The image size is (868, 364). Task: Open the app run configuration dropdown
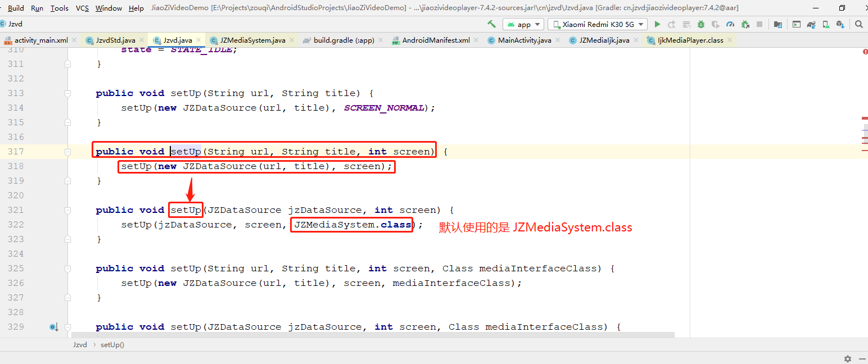[523, 24]
